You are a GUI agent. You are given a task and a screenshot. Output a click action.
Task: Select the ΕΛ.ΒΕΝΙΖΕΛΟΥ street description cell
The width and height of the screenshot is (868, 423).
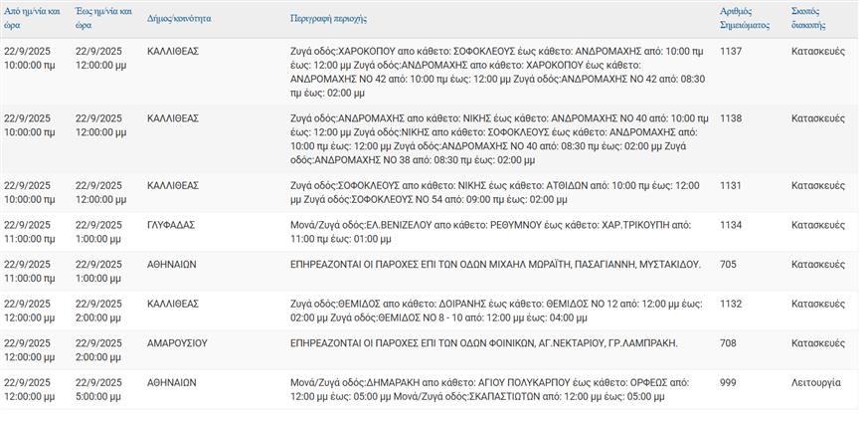490,232
